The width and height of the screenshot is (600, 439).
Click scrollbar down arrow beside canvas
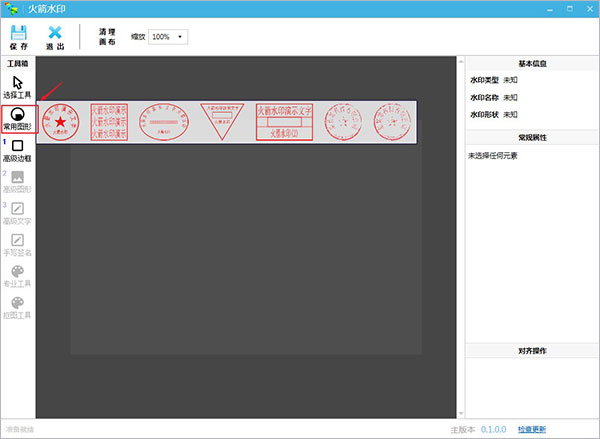(461, 413)
